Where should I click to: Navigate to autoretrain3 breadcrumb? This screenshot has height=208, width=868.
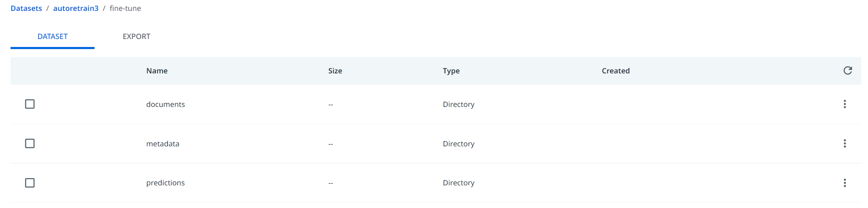click(x=76, y=8)
